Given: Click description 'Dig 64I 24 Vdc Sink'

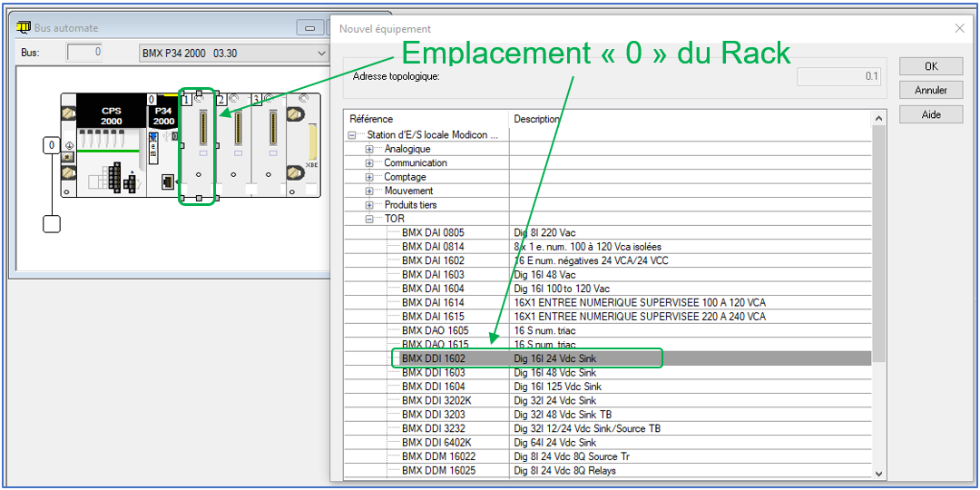Looking at the screenshot, I should [555, 443].
